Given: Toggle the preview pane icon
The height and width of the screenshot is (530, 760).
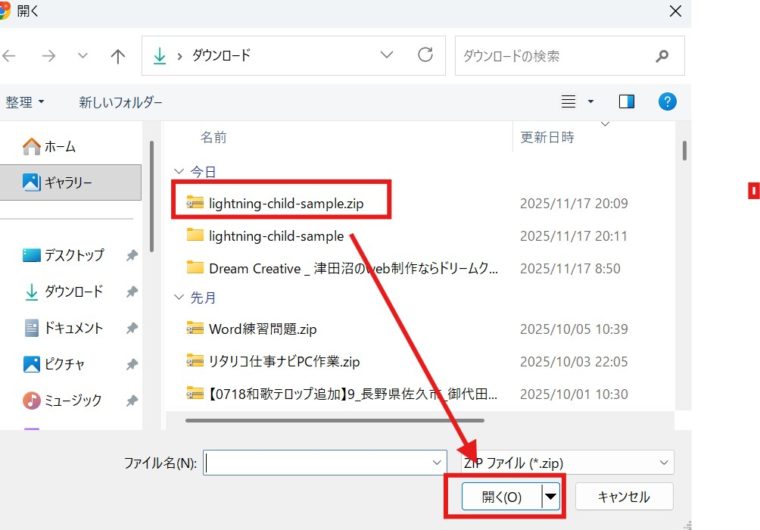Looking at the screenshot, I should 627,101.
